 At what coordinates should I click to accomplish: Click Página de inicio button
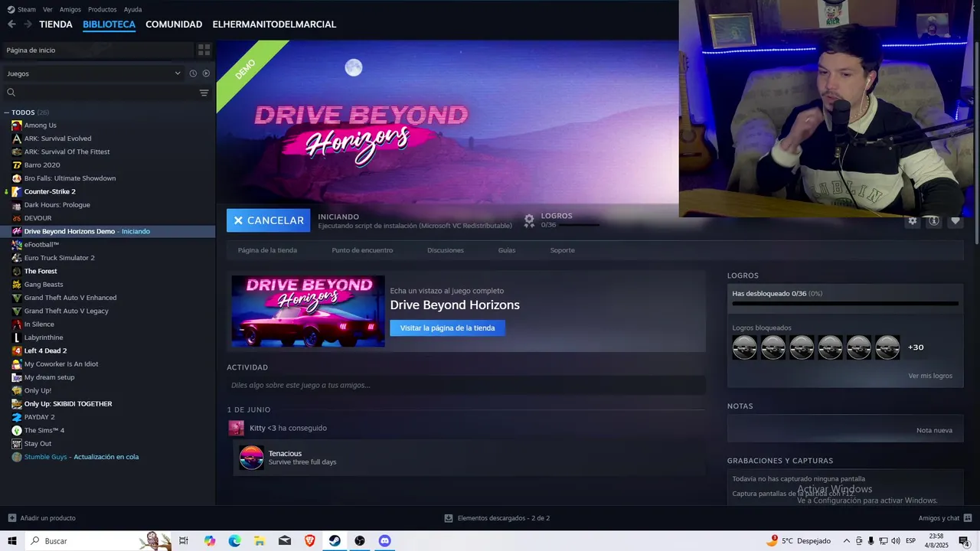96,50
